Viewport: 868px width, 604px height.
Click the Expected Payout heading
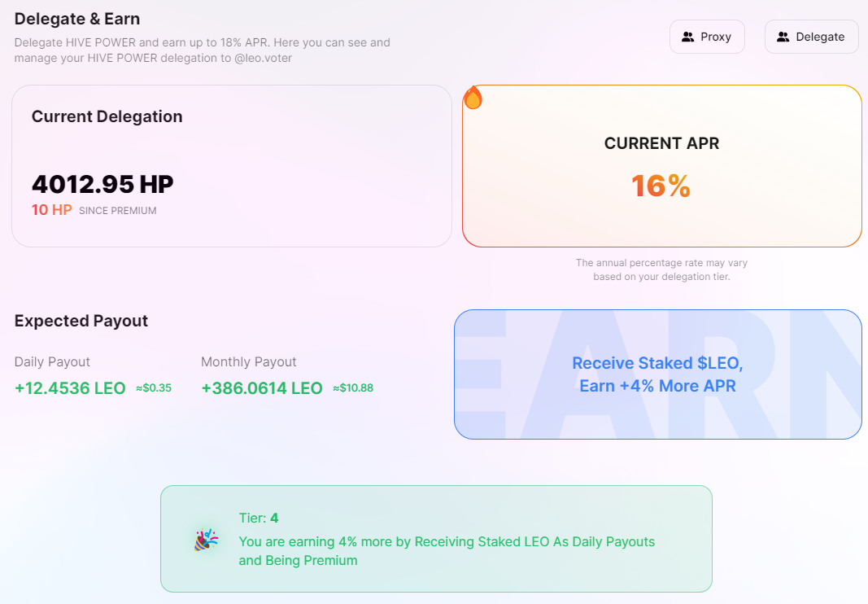pos(81,321)
